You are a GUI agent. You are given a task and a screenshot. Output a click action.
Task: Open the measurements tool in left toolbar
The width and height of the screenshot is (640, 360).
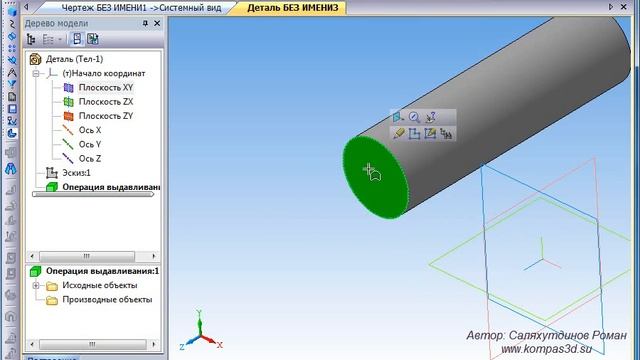pos(11,121)
